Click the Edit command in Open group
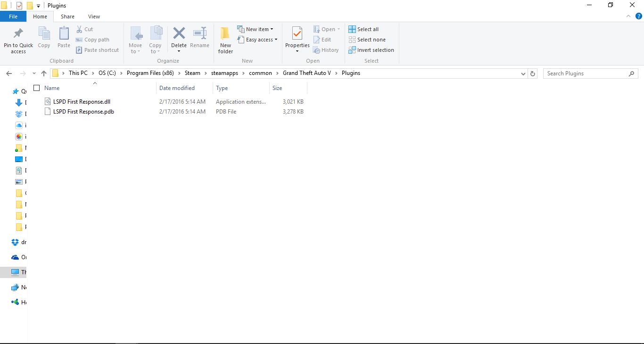The height and width of the screenshot is (344, 644). pos(322,40)
